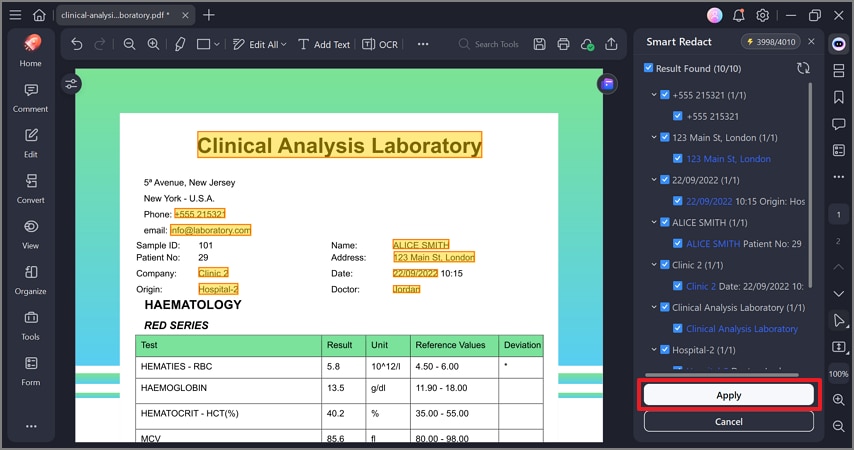The image size is (854, 450).
Task: Select the highlighter tool
Action: tap(180, 44)
